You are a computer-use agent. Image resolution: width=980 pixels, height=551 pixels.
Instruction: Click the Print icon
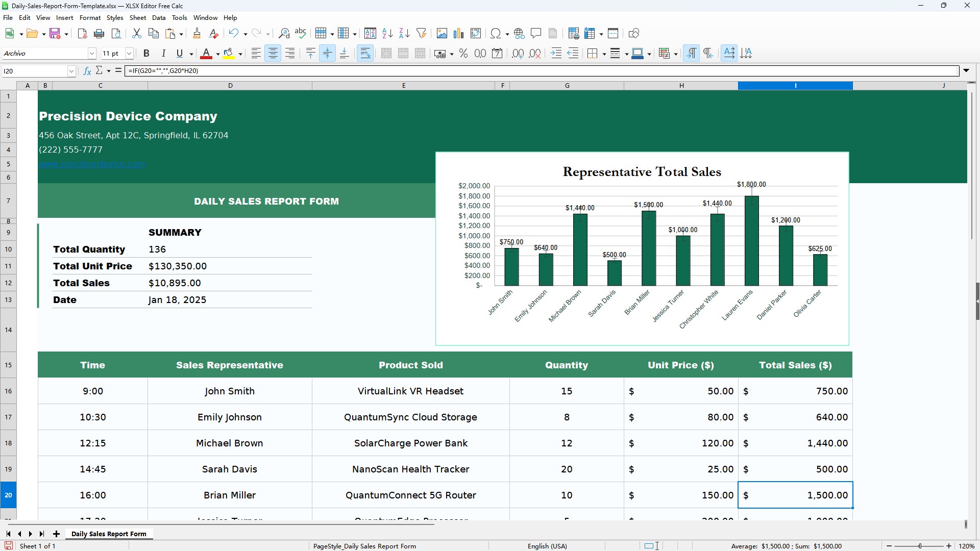(x=99, y=34)
